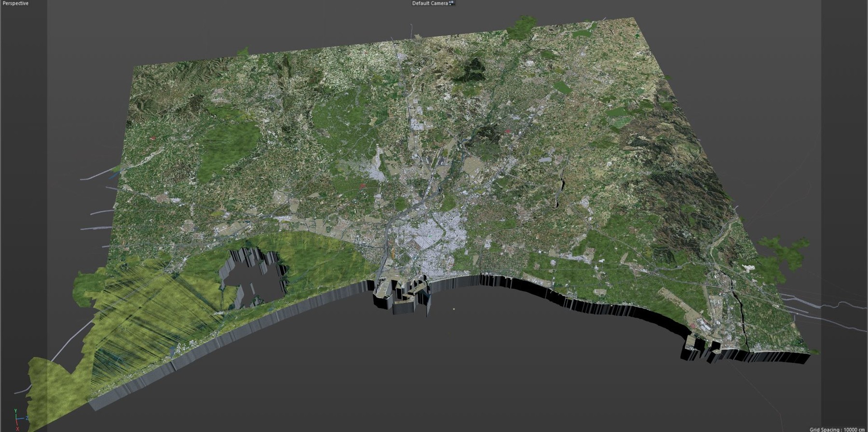Click the camera icon beside Default Camera
This screenshot has width=868, height=432.
tap(452, 3)
